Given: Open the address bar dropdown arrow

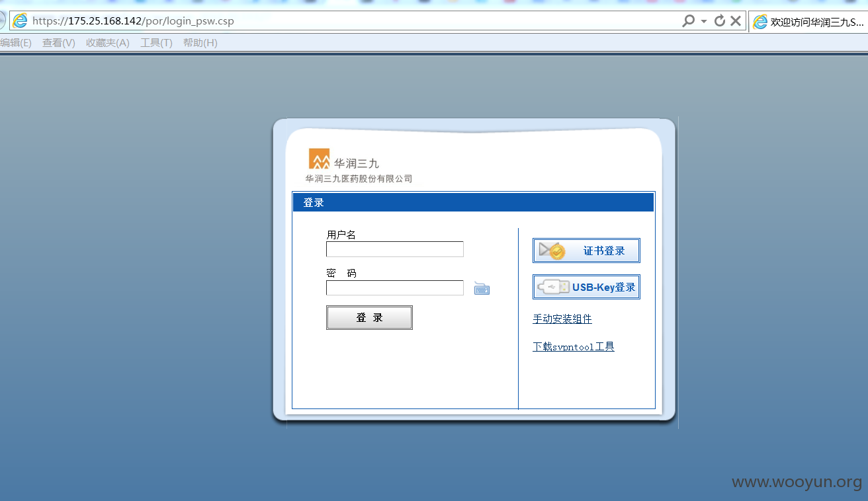Looking at the screenshot, I should tap(704, 21).
